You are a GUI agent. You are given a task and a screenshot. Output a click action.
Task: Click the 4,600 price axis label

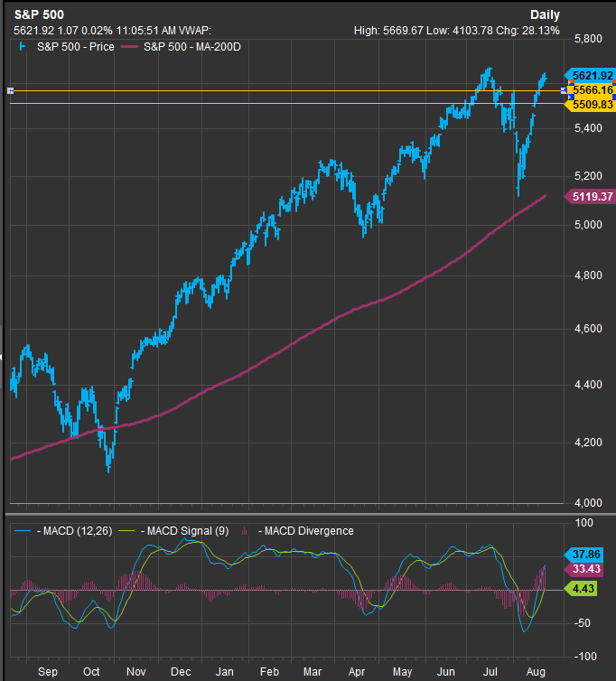click(588, 329)
